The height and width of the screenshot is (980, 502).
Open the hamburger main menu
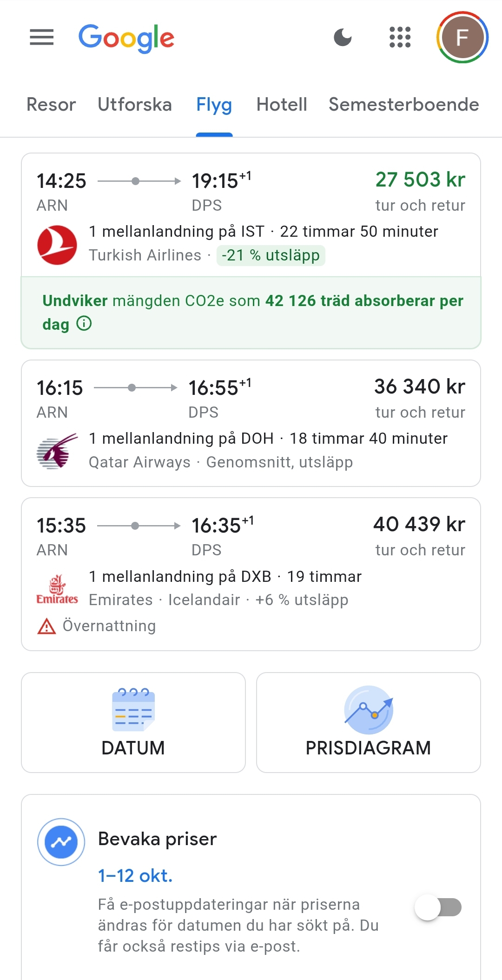[42, 37]
